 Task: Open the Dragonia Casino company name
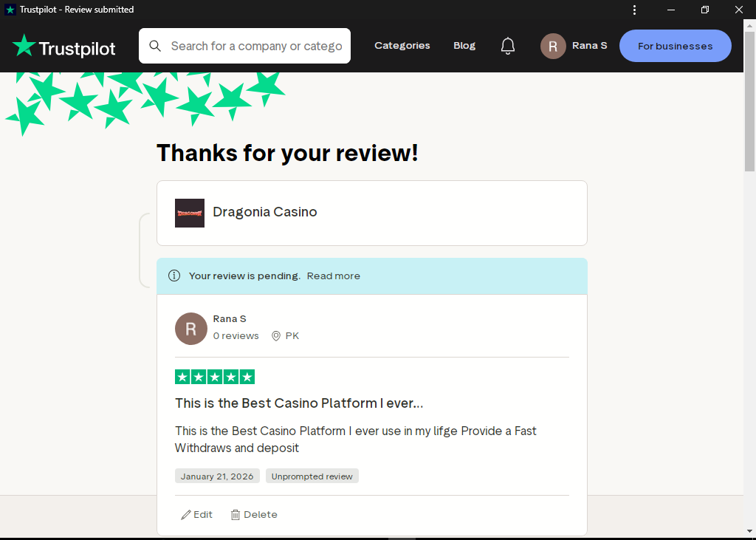pos(265,212)
